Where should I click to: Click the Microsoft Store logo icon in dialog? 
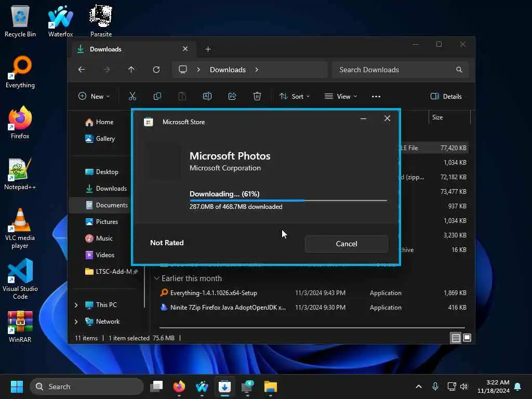(x=149, y=122)
